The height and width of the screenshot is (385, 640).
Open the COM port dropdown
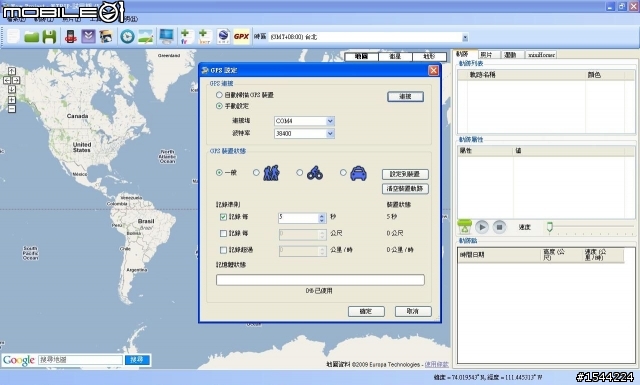(331, 121)
